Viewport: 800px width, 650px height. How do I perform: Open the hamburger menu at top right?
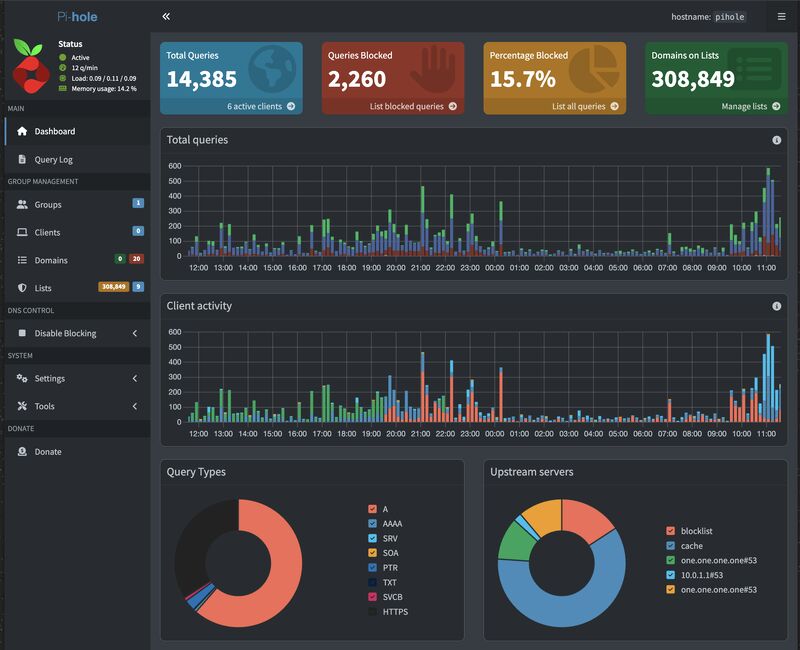[x=781, y=16]
